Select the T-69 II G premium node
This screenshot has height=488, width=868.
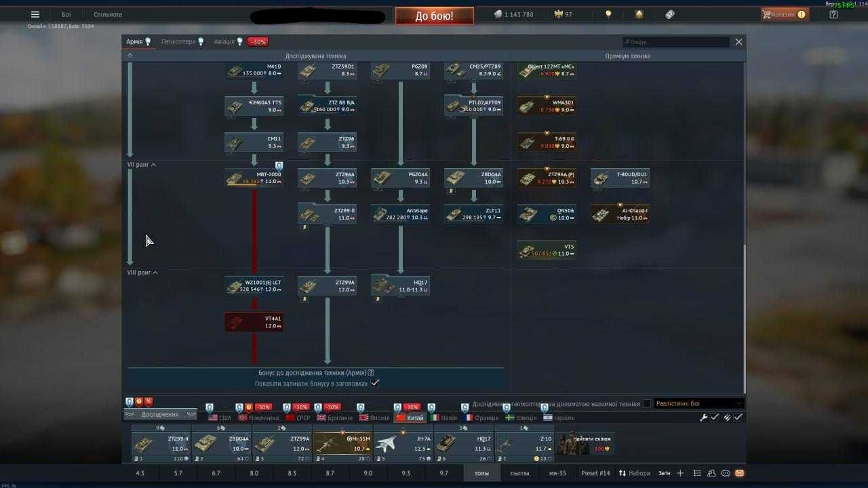pos(547,142)
